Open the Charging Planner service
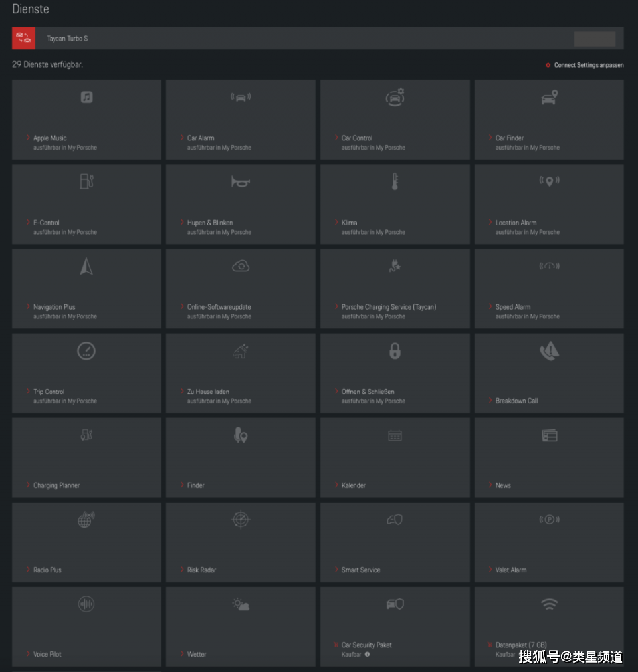The width and height of the screenshot is (638, 672). [x=56, y=485]
